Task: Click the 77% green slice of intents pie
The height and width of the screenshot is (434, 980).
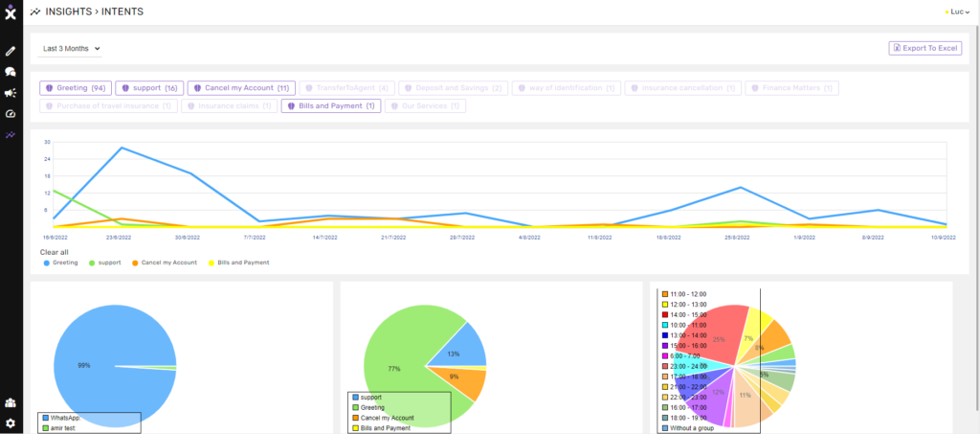Action: tap(393, 369)
